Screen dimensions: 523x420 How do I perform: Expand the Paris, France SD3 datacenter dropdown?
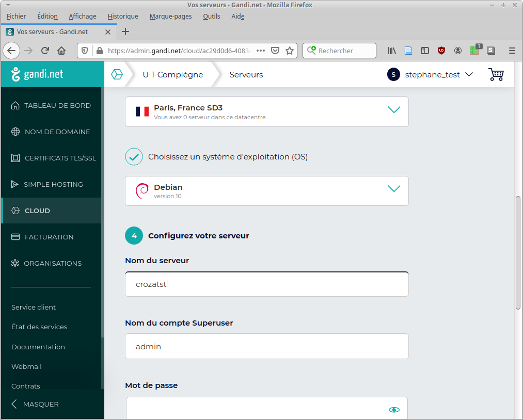point(393,110)
